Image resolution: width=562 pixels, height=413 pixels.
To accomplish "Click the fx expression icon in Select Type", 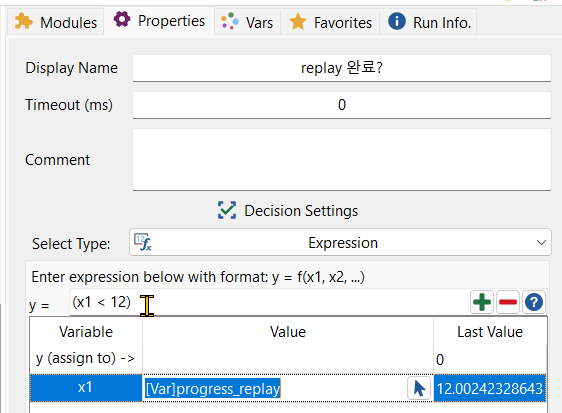I will point(143,242).
